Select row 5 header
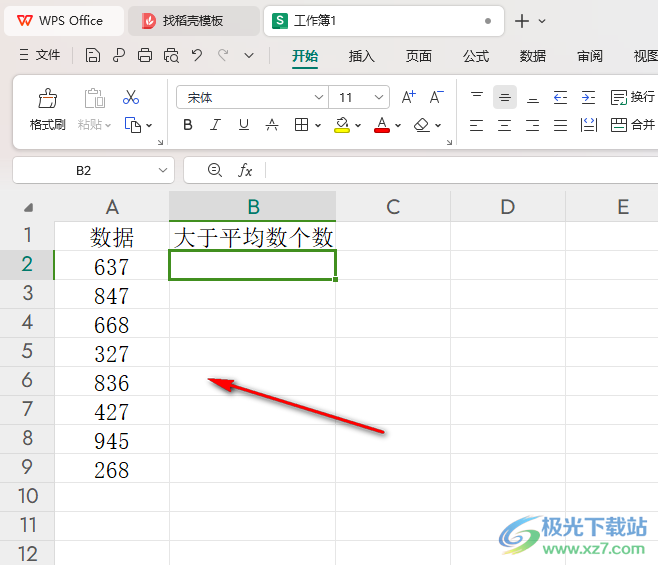Screen dimensions: 658x565 27,351
